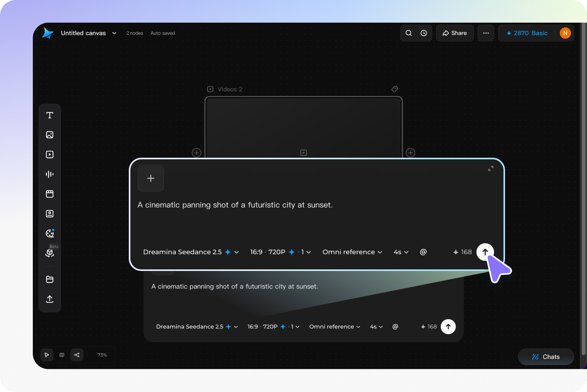
Task: Click the 2870 Basic credits button
Action: click(x=527, y=33)
